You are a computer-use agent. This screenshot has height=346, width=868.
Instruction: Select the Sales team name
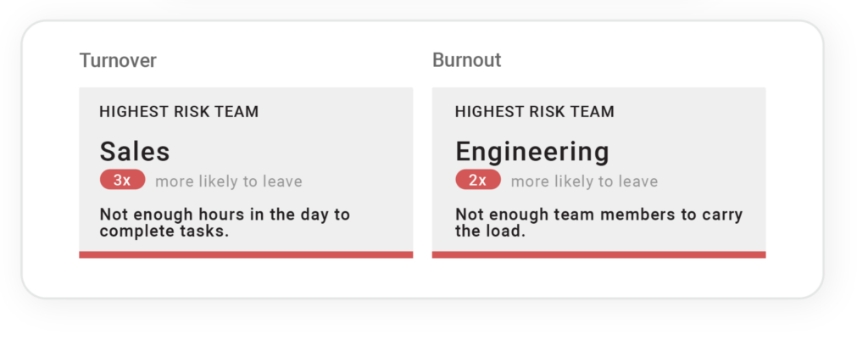click(x=135, y=151)
